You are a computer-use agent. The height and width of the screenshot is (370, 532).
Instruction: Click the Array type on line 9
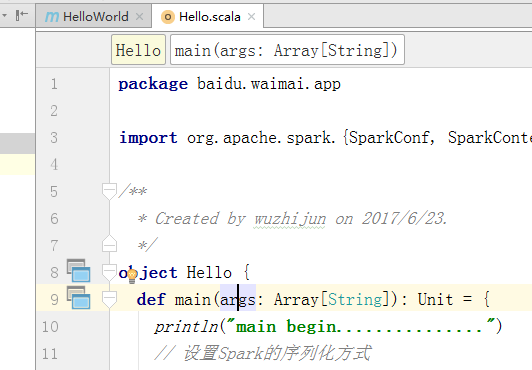point(296,300)
